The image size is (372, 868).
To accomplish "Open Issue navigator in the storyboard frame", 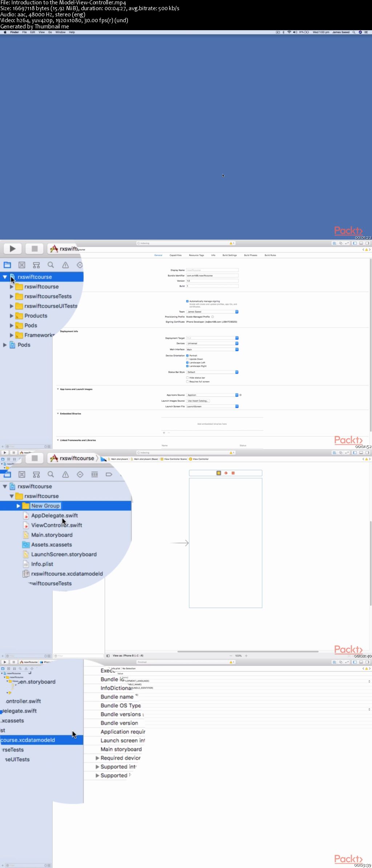I will (x=65, y=474).
